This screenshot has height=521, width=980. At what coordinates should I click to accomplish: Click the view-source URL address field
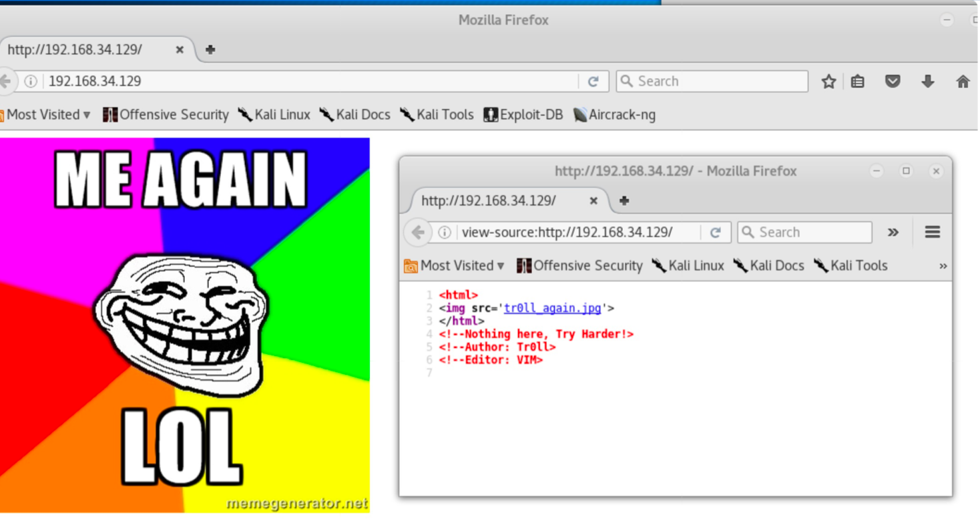579,232
